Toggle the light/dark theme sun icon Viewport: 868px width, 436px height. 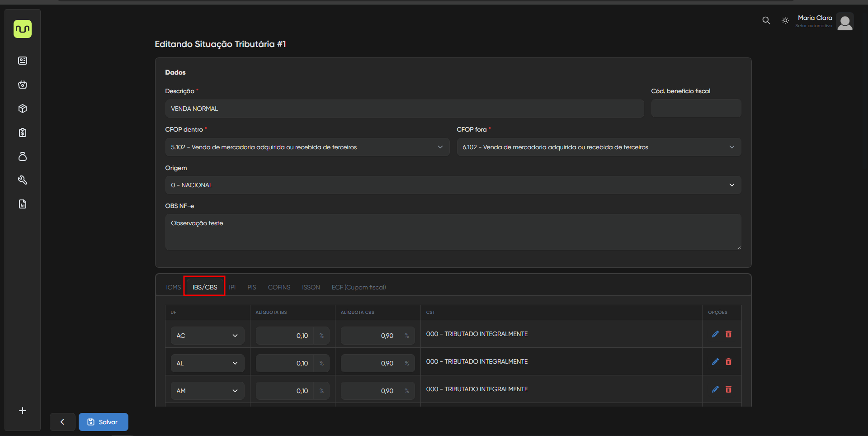tap(785, 20)
